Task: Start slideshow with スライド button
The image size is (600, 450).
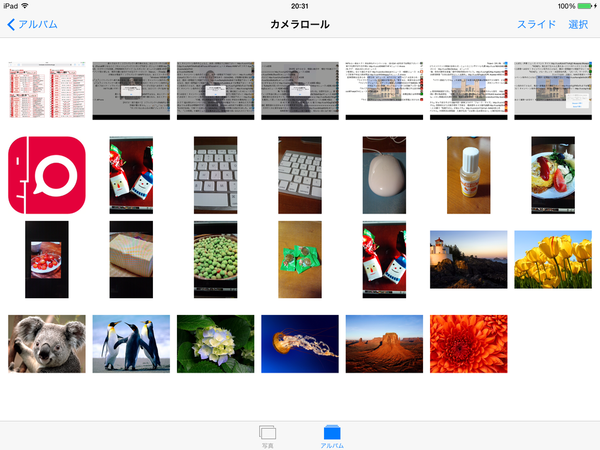Action: pos(536,24)
